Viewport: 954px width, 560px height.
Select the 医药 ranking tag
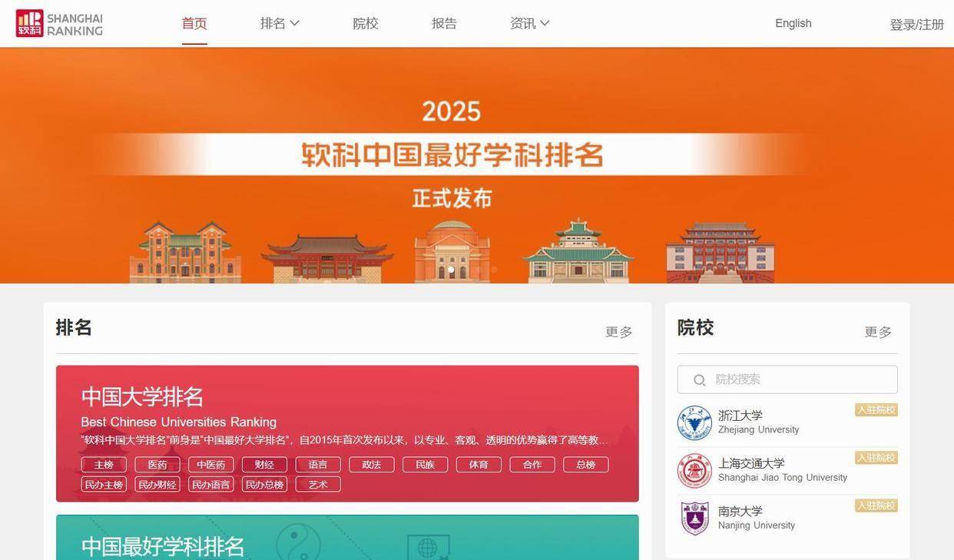[x=157, y=465]
